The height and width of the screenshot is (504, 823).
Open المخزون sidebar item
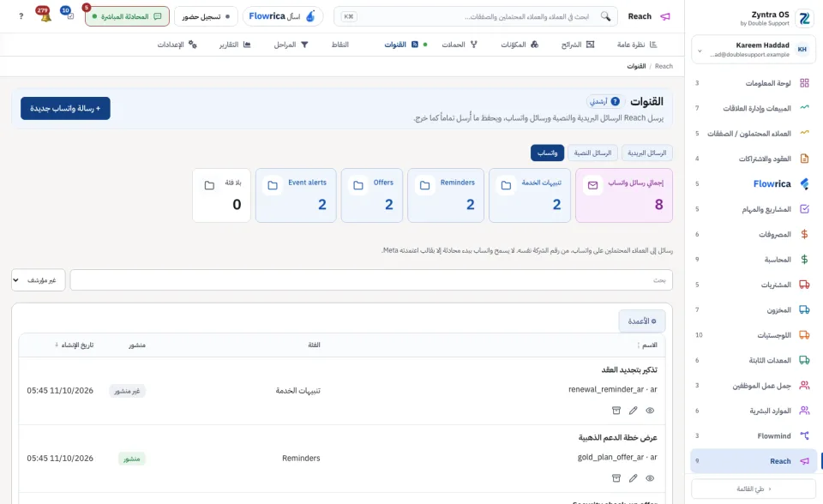point(754,309)
